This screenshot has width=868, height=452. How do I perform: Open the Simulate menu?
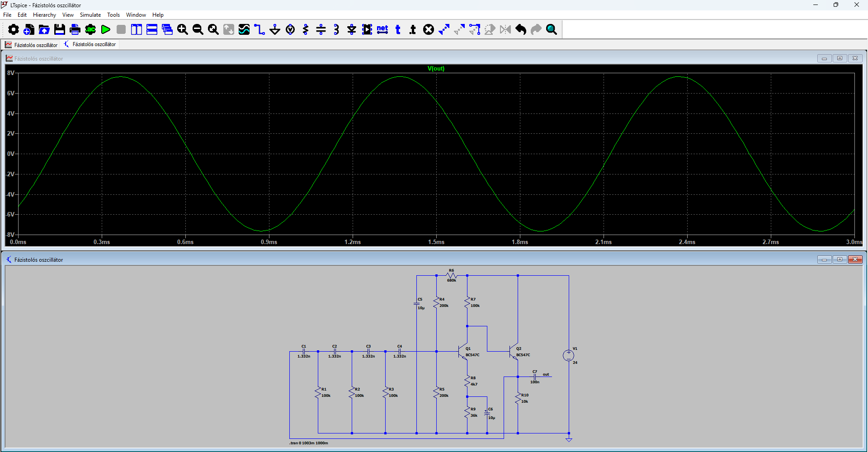pos(90,15)
